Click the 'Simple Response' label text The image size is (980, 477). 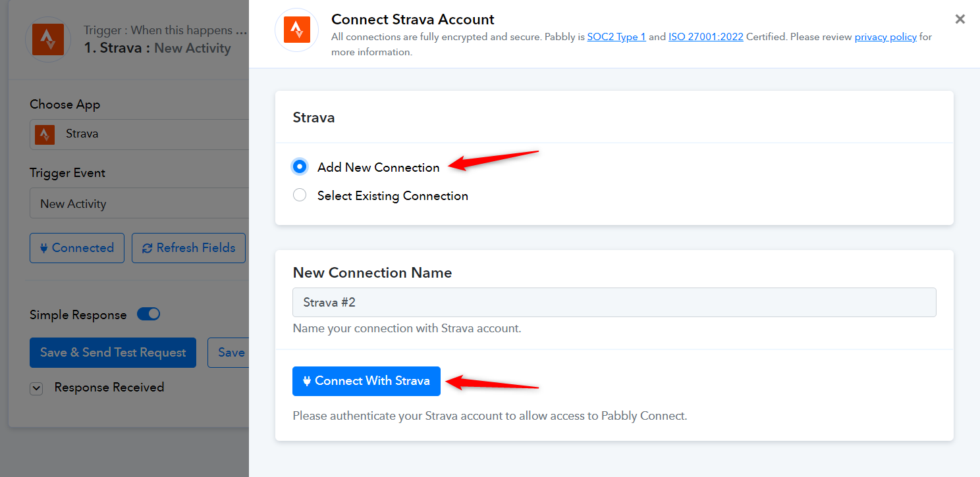tap(78, 315)
